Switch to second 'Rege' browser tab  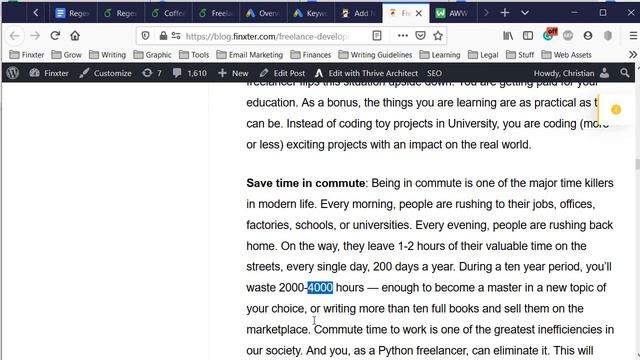120,13
